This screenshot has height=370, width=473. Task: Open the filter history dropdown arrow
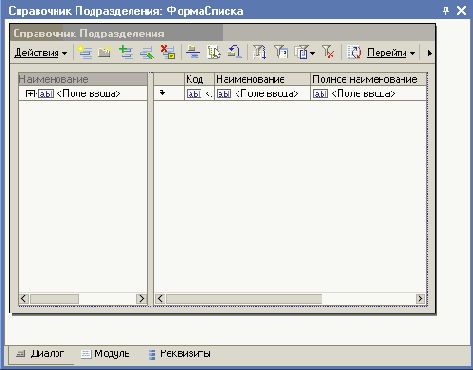(x=312, y=53)
